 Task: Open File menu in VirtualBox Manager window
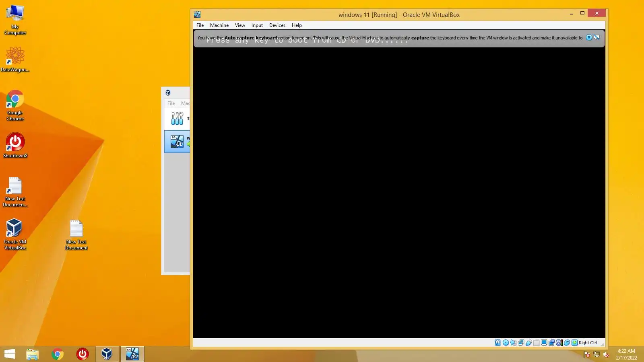pos(171,103)
